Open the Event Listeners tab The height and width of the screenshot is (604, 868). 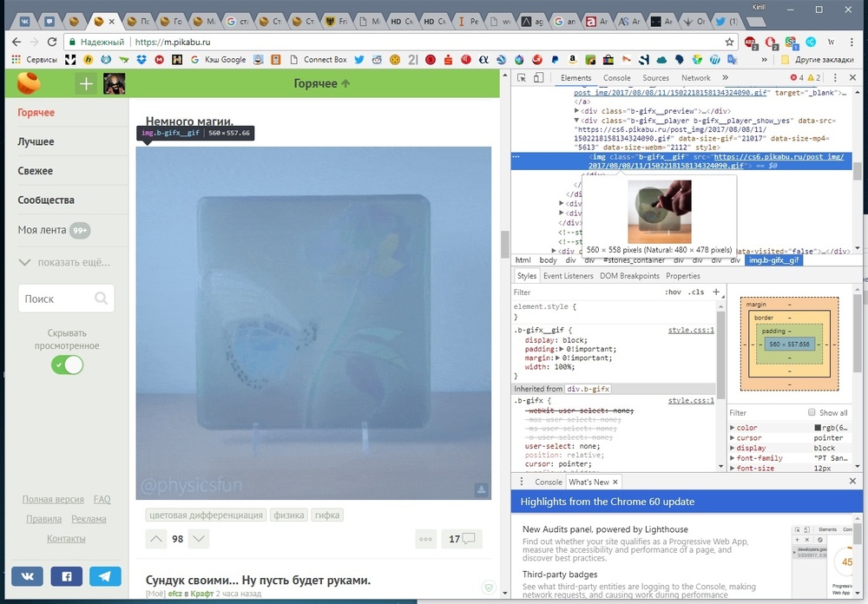pyautogui.click(x=568, y=276)
